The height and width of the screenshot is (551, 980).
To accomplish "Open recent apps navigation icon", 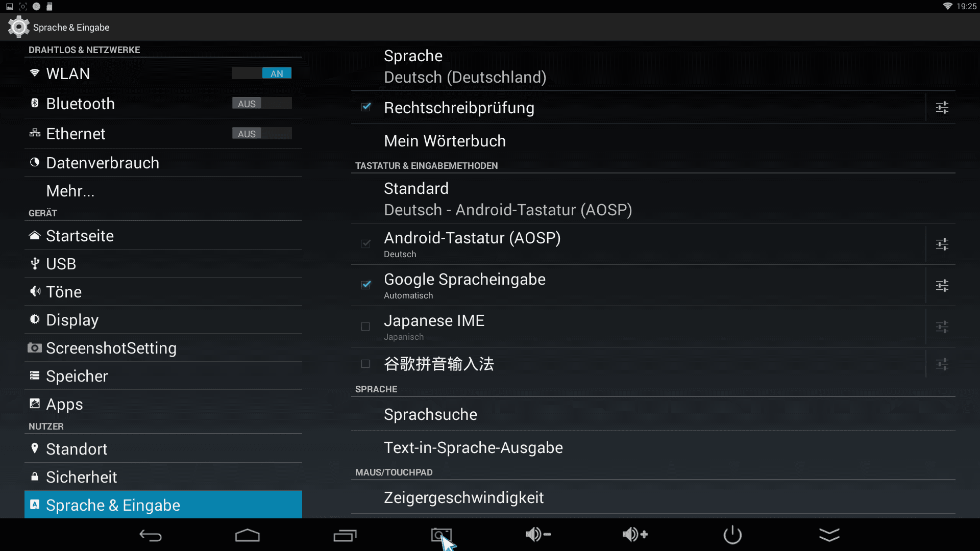I will [x=345, y=535].
